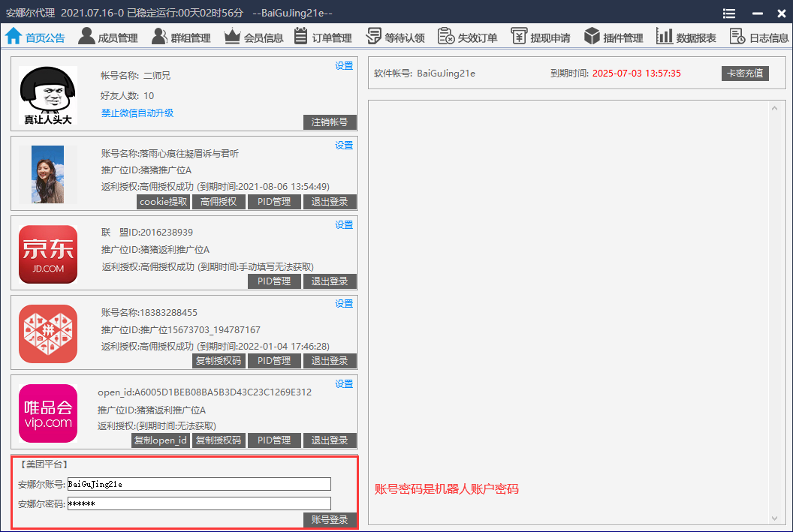
Task: Click 退出登录 in the 京东 card
Action: point(330,281)
